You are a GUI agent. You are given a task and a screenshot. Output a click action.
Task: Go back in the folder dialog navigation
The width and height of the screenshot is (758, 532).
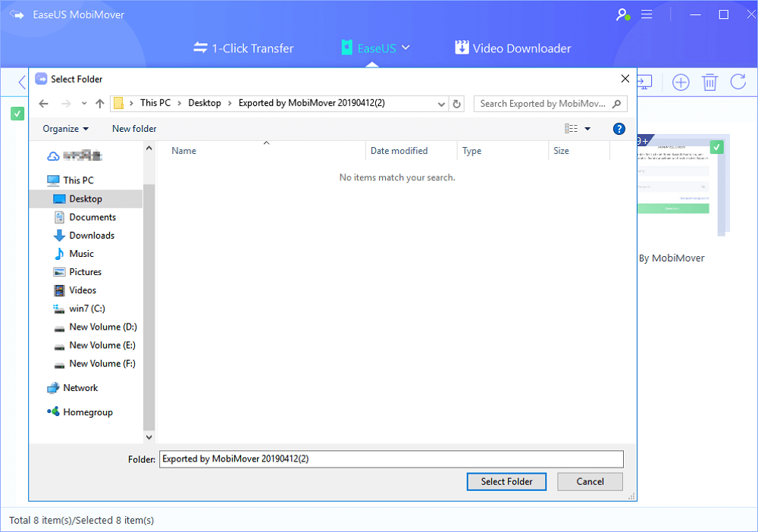click(43, 103)
